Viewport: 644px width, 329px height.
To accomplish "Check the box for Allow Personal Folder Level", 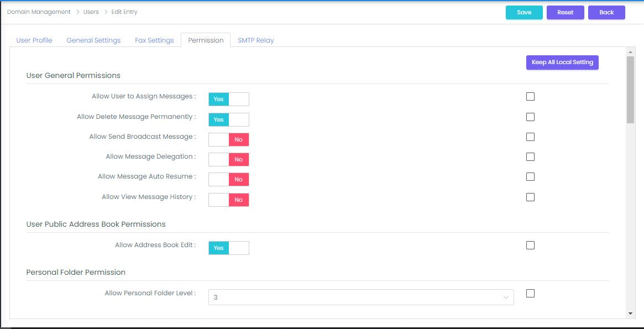I will (530, 293).
